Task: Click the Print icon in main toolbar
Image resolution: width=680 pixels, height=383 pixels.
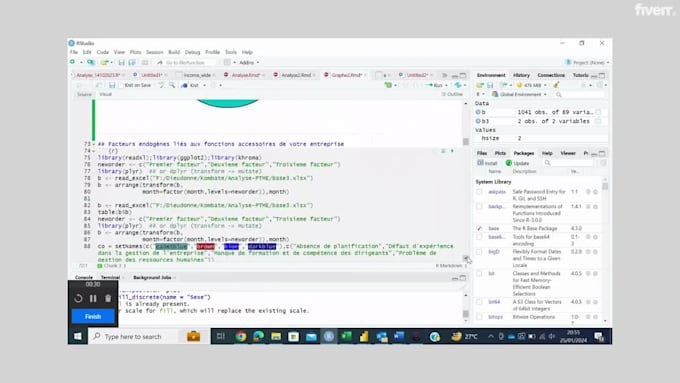Action: pos(145,62)
